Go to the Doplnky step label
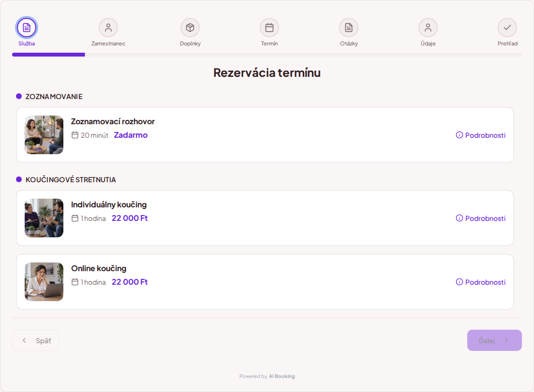Screen dimensions: 534x392 pos(190,44)
